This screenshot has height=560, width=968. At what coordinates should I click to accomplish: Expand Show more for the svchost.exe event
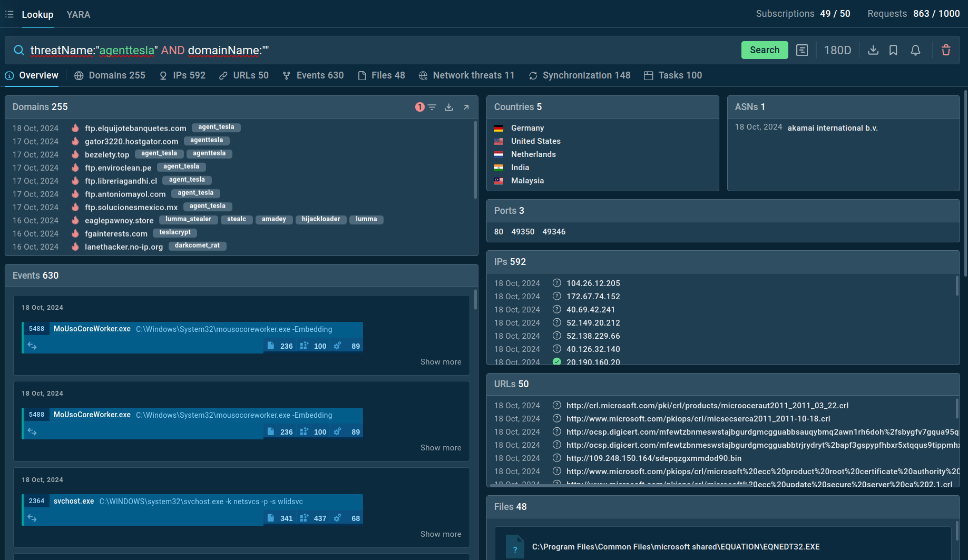(441, 534)
